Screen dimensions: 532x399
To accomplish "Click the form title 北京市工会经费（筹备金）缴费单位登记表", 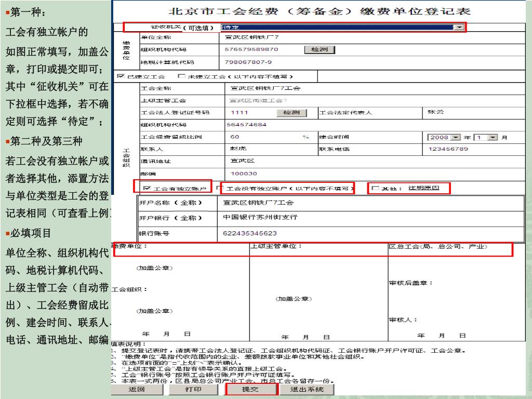I will click(x=320, y=11).
